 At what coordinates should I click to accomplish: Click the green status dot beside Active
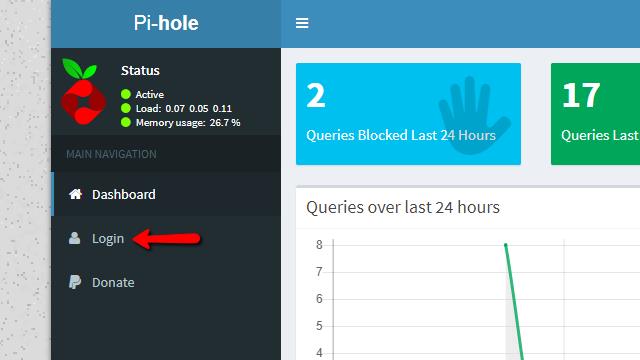coord(126,94)
